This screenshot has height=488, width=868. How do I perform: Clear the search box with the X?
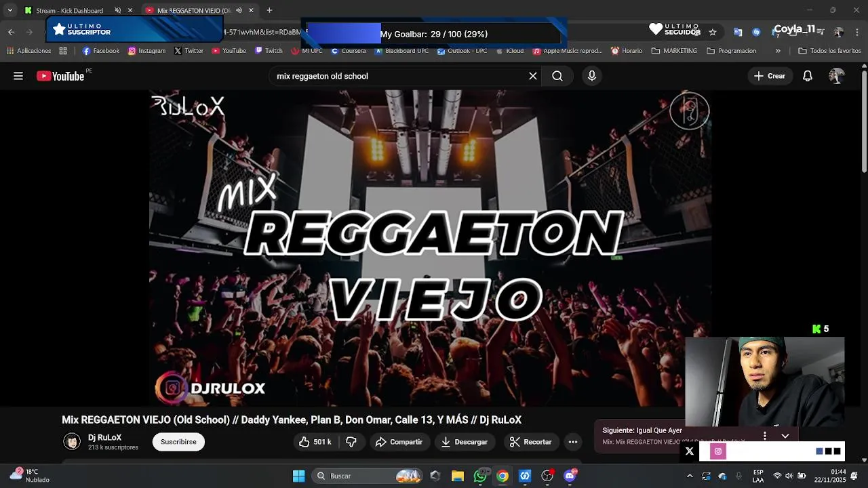click(533, 76)
